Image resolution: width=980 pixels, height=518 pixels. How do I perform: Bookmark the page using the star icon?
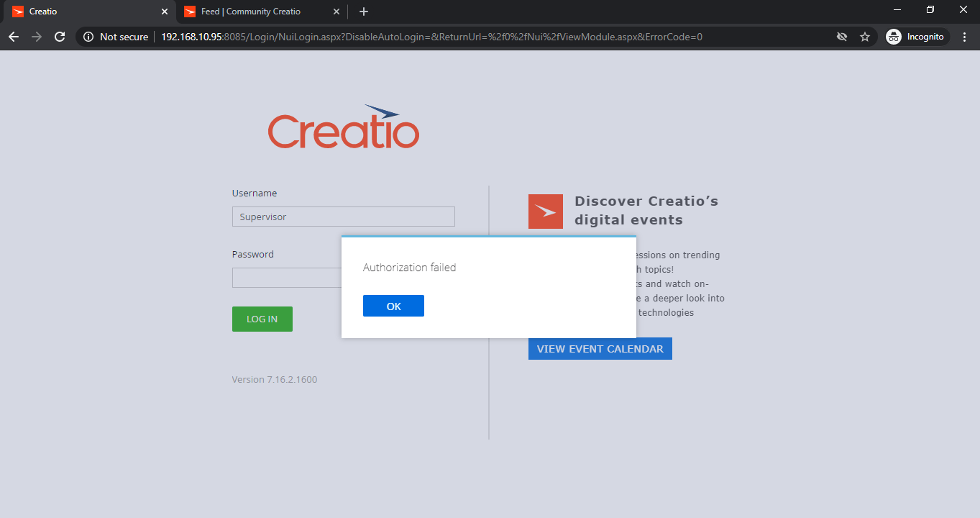864,36
